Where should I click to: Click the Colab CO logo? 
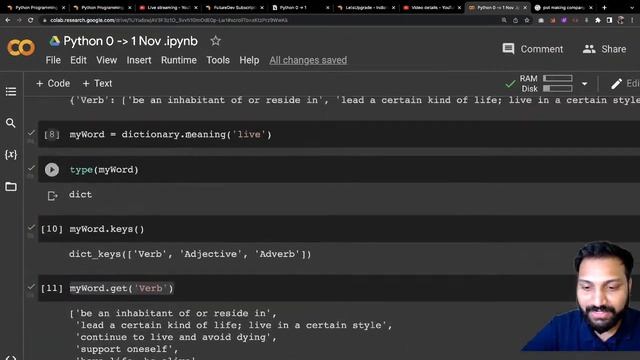point(21,48)
